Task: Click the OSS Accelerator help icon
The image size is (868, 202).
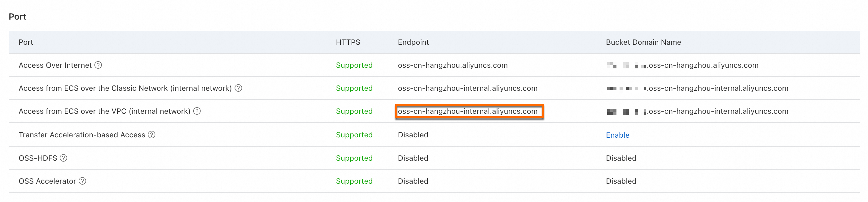Action: [82, 181]
